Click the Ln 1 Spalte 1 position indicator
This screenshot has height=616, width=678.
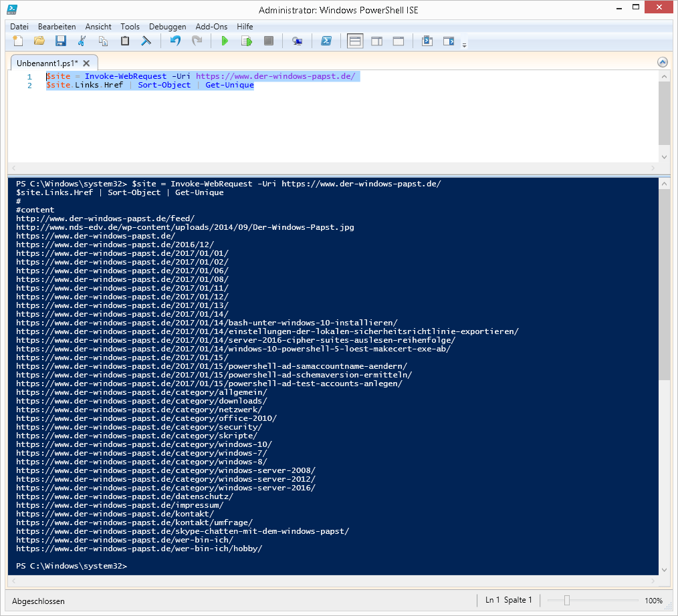click(509, 600)
